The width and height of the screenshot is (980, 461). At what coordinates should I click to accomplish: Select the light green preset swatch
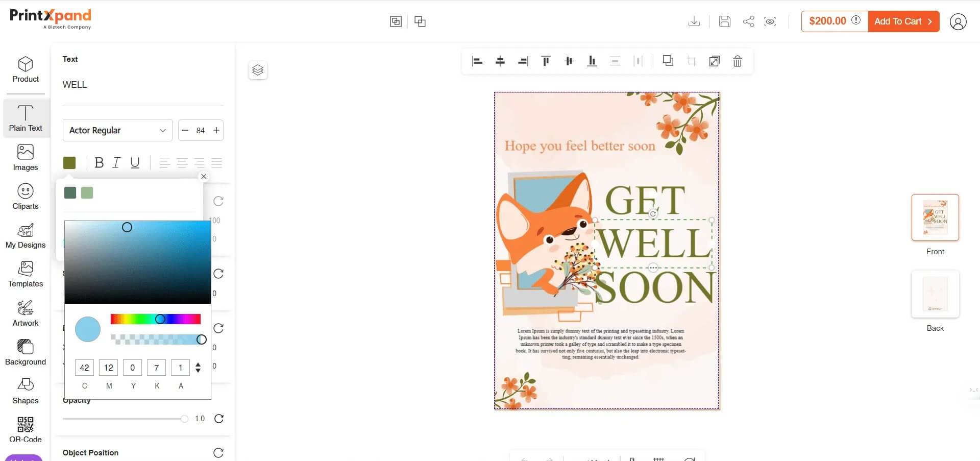coord(87,192)
